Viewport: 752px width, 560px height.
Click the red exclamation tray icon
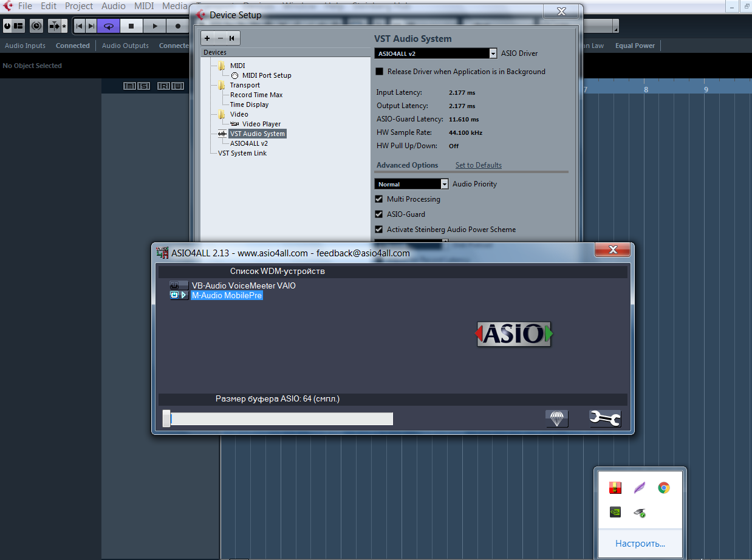(x=615, y=487)
